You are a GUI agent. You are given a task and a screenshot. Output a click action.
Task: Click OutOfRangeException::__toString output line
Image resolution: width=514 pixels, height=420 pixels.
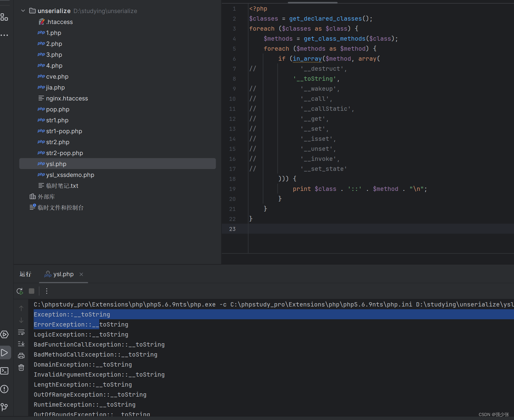[x=90, y=395]
